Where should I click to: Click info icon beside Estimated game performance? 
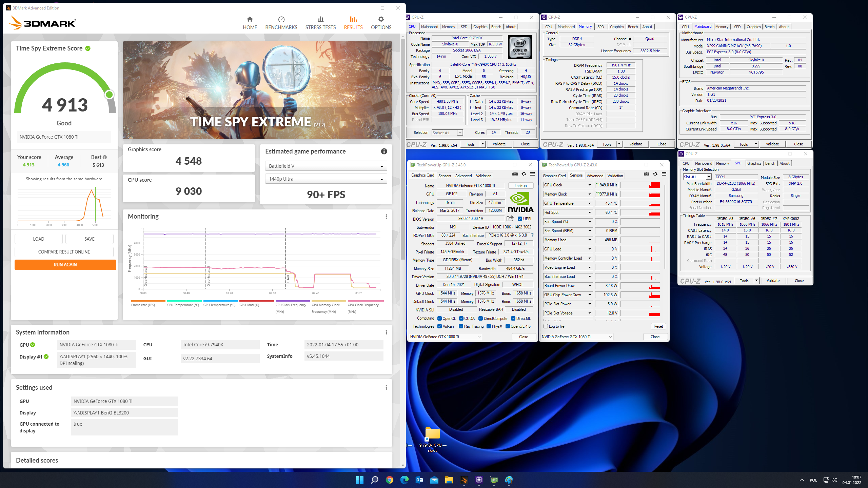pyautogui.click(x=384, y=151)
